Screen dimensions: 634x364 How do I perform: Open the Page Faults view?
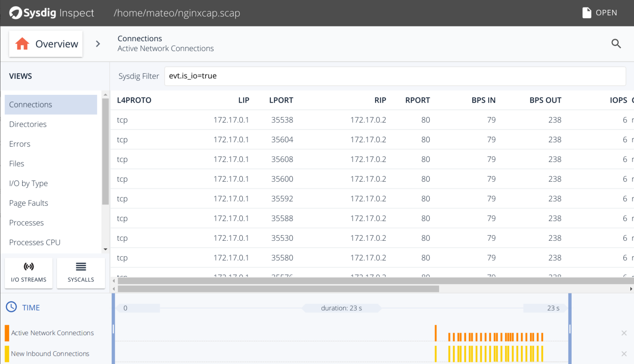click(x=28, y=203)
